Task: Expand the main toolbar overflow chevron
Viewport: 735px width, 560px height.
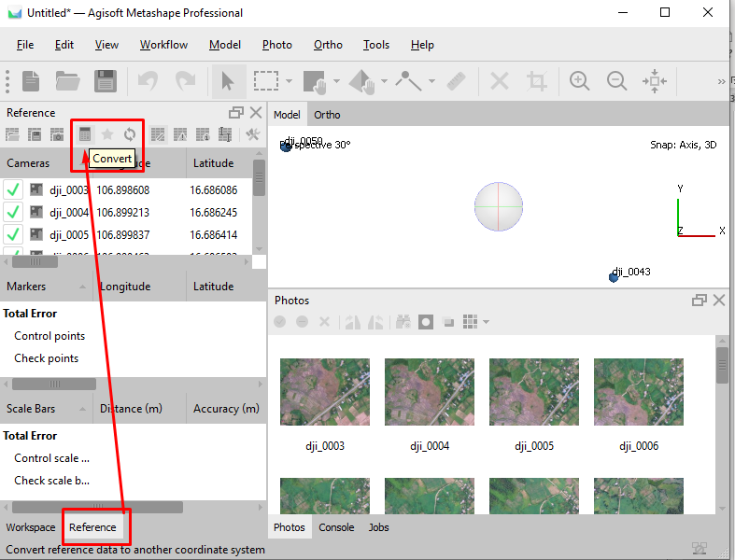Action: 721,82
